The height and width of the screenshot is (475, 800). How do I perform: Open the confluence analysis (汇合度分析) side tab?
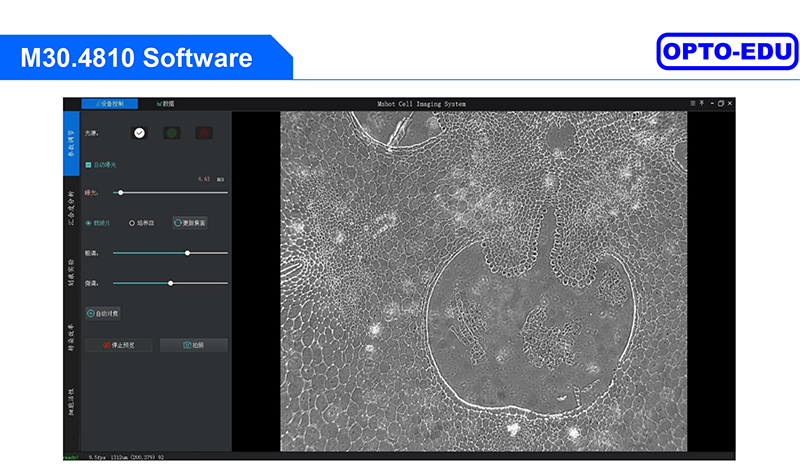tap(71, 208)
